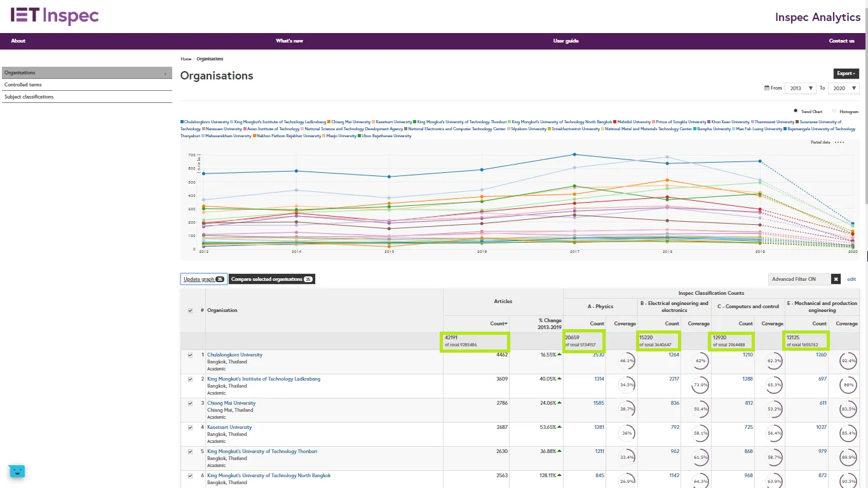This screenshot has width=868, height=488.
Task: Click Chulalongkorn University Physics coverage circle 46.1%
Action: point(627,362)
